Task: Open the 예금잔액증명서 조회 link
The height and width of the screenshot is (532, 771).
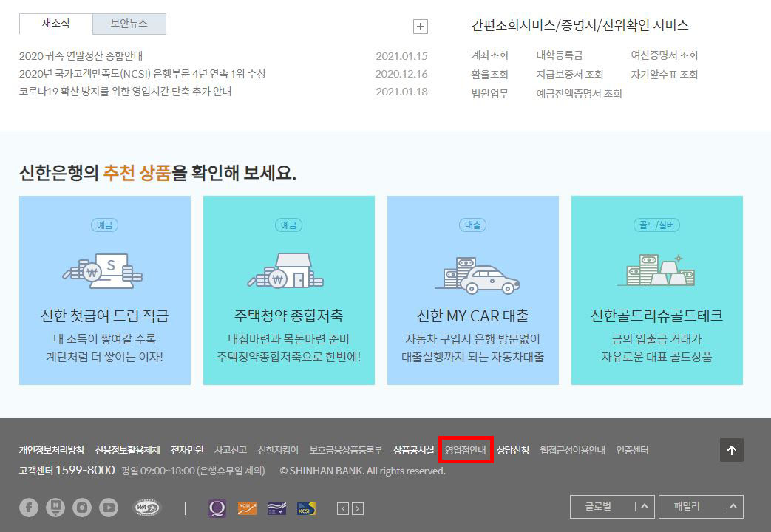Action: click(579, 93)
